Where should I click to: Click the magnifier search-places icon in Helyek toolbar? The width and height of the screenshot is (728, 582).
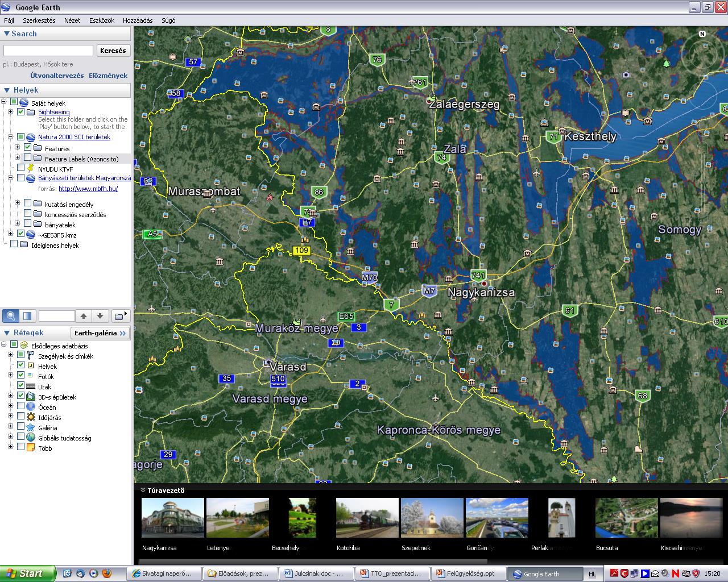point(10,316)
